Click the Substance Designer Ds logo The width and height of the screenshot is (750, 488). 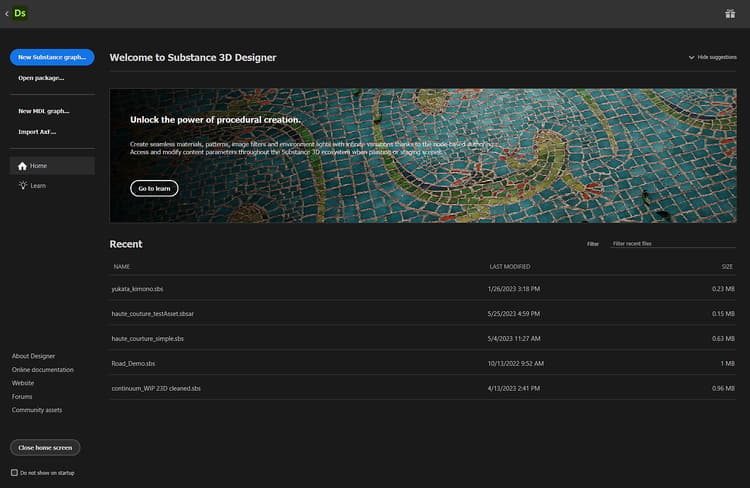pyautogui.click(x=20, y=13)
